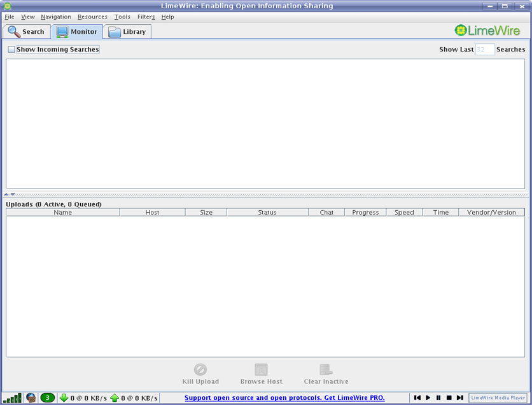
Task: Skip to previous track in media player
Action: click(417, 397)
